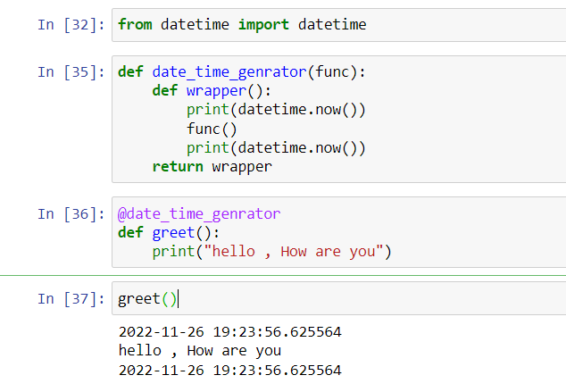Click the def greet() line
Image resolution: width=566 pixels, height=392 pixels.
point(169,233)
